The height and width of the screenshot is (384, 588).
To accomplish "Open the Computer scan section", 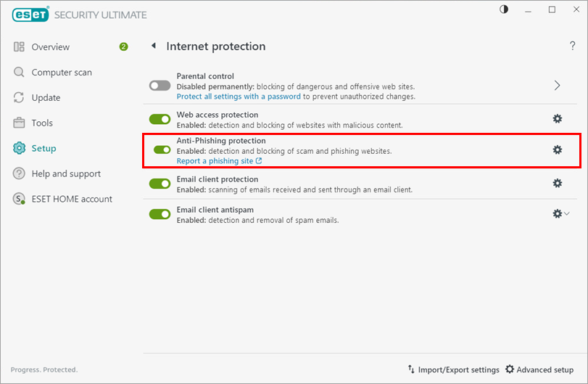I will coord(62,73).
